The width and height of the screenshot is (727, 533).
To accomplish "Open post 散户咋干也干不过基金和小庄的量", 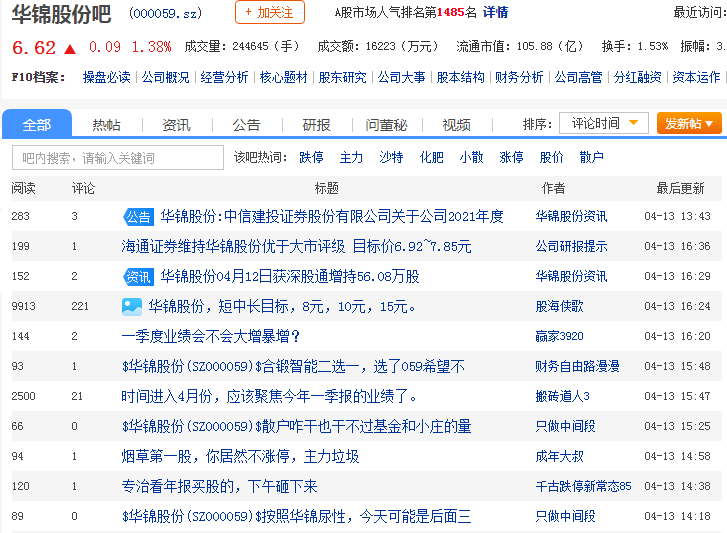I will pos(297,426).
